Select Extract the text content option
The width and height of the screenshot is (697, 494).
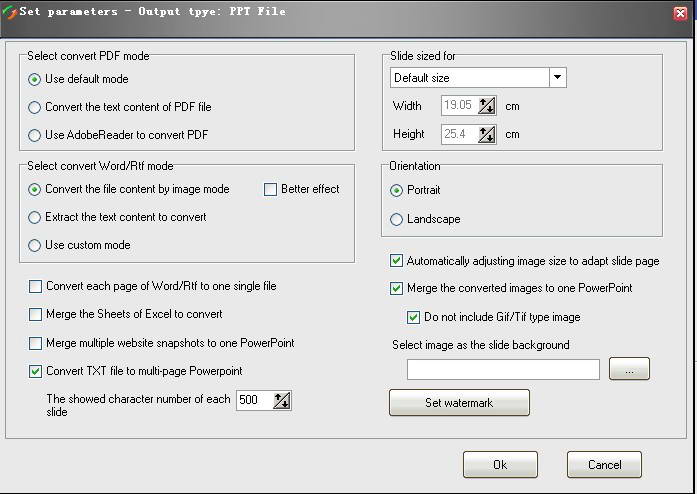click(35, 217)
